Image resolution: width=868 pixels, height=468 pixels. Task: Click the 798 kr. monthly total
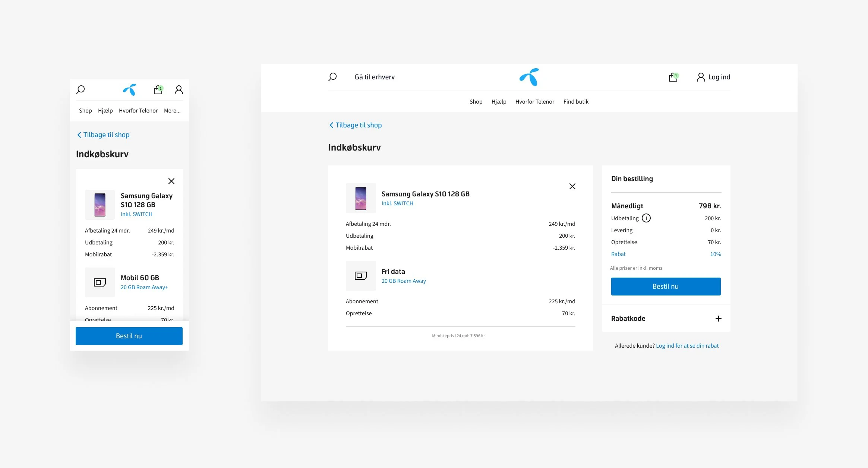[x=710, y=206]
